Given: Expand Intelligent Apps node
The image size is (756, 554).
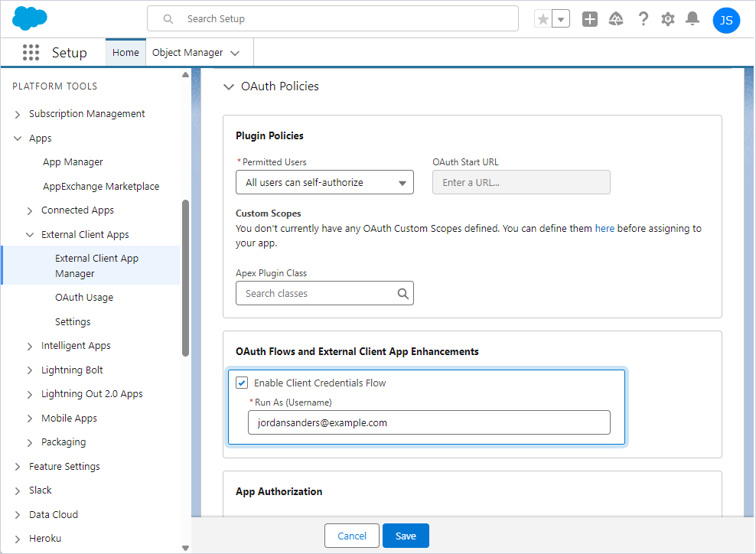Looking at the screenshot, I should 30,346.
